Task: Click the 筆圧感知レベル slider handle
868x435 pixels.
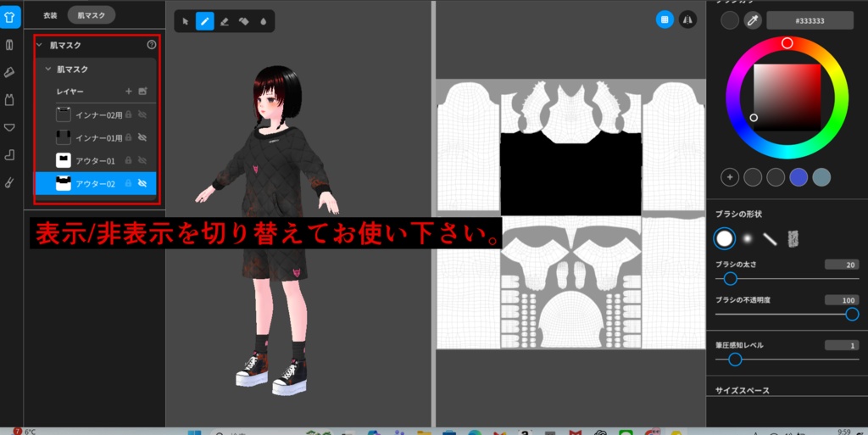Action: (735, 360)
